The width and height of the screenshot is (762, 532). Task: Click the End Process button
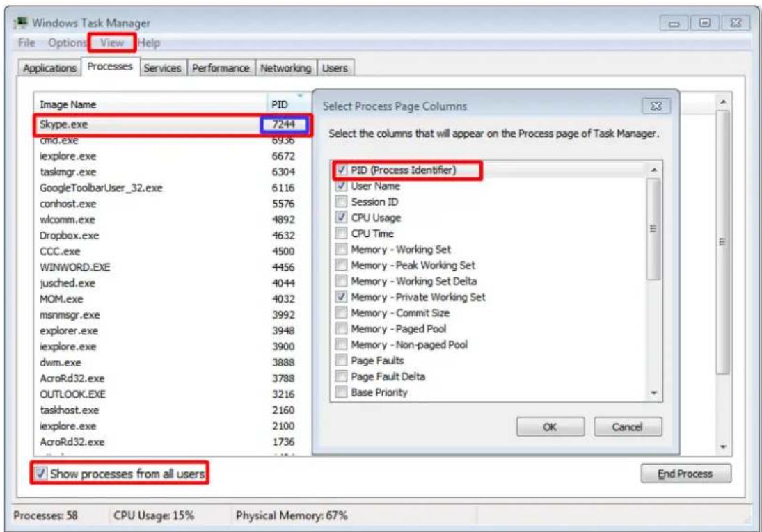(685, 474)
